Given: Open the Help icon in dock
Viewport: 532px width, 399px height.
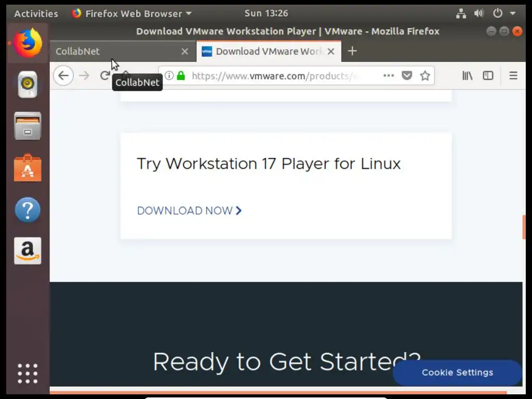Looking at the screenshot, I should pyautogui.click(x=28, y=210).
